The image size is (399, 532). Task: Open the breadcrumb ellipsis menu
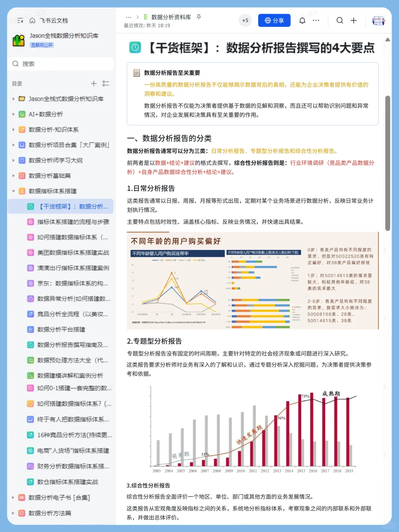pyautogui.click(x=129, y=17)
